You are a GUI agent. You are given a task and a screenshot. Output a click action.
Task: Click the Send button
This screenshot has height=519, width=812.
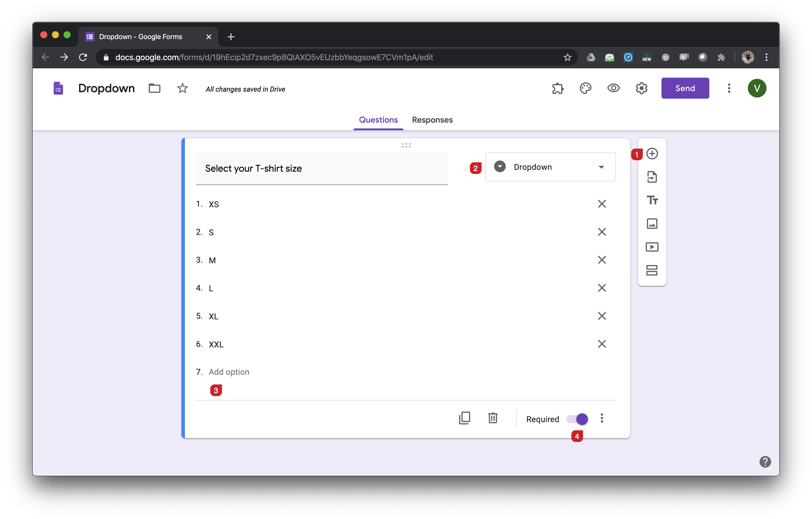tap(685, 88)
